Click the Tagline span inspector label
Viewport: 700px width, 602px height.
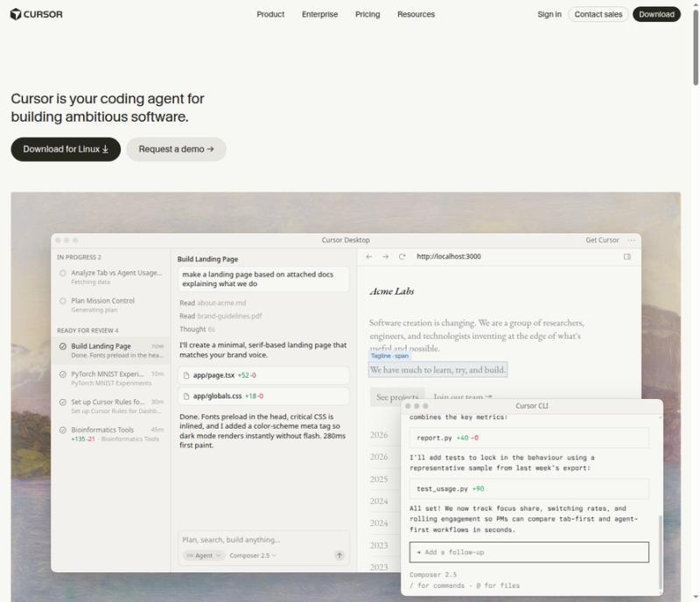tap(389, 356)
